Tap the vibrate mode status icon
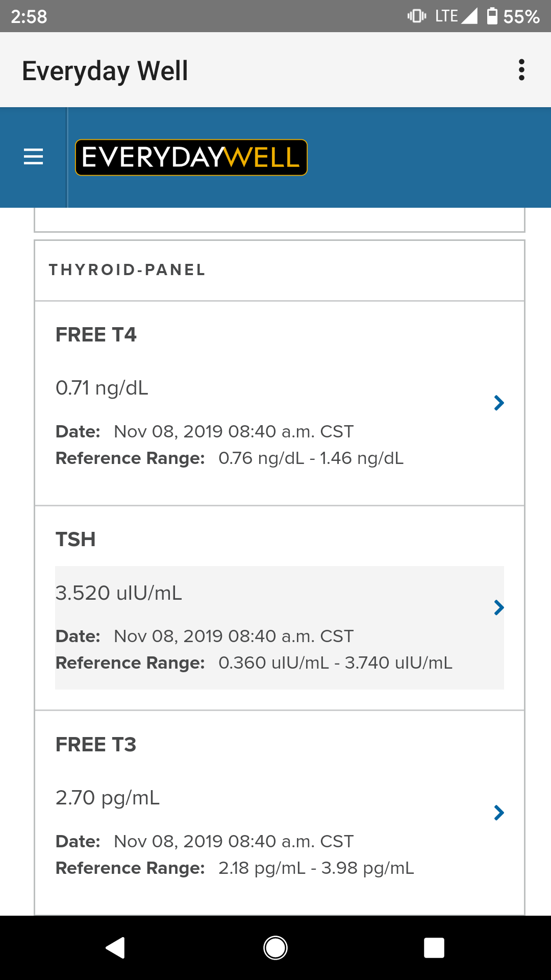 417,16
